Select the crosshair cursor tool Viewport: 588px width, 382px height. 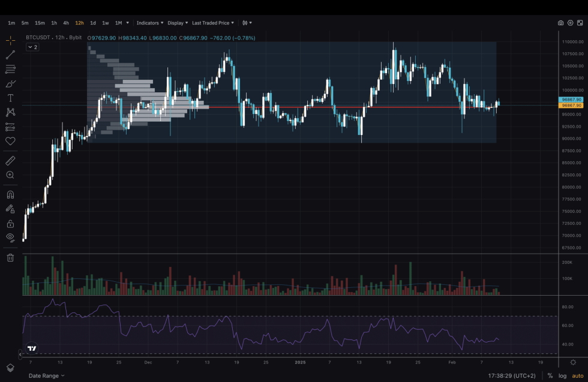point(10,40)
